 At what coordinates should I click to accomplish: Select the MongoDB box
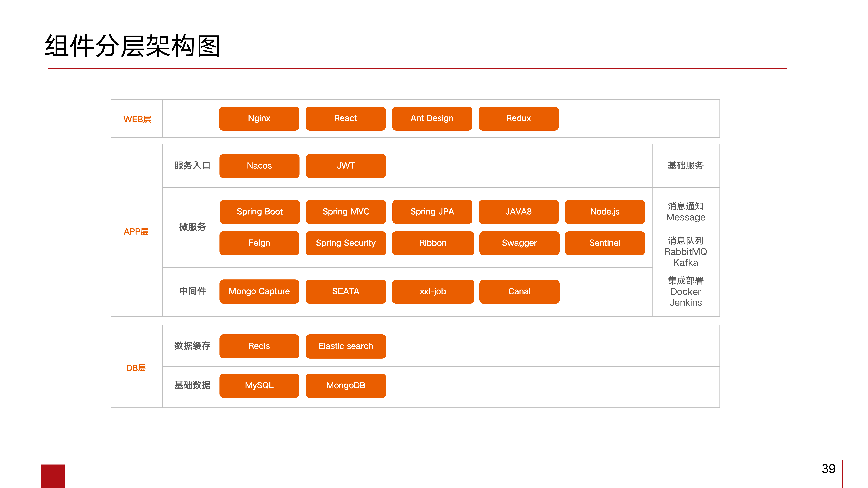pos(346,386)
